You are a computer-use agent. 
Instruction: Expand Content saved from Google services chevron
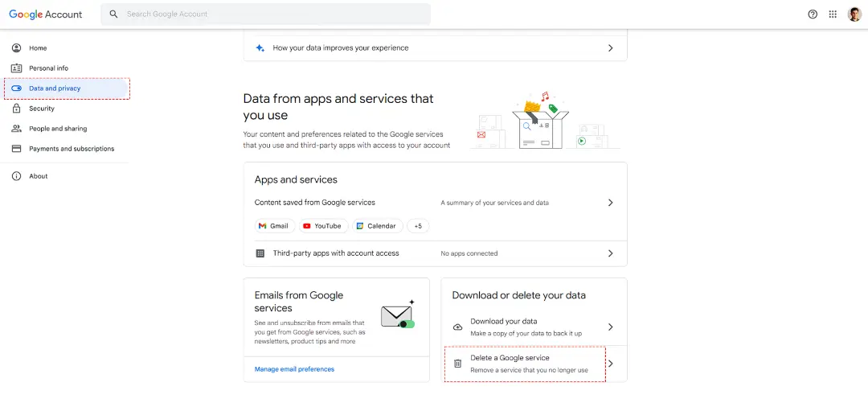point(611,203)
